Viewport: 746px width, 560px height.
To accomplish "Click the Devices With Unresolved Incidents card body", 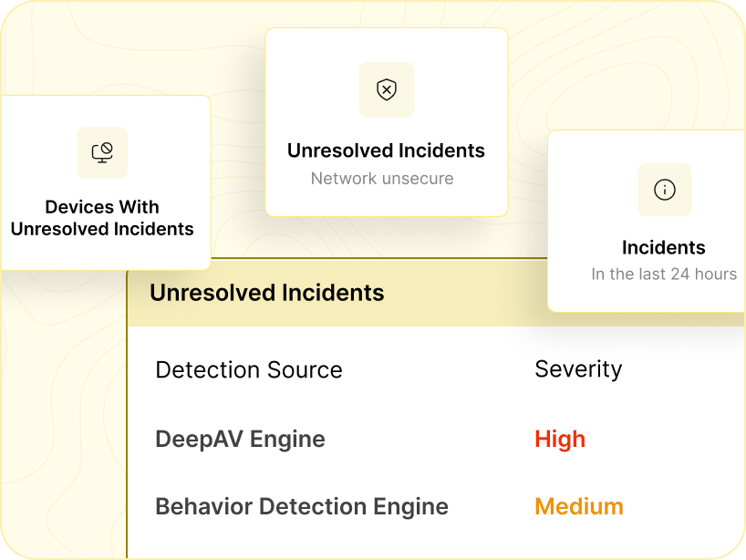I will (106, 182).
